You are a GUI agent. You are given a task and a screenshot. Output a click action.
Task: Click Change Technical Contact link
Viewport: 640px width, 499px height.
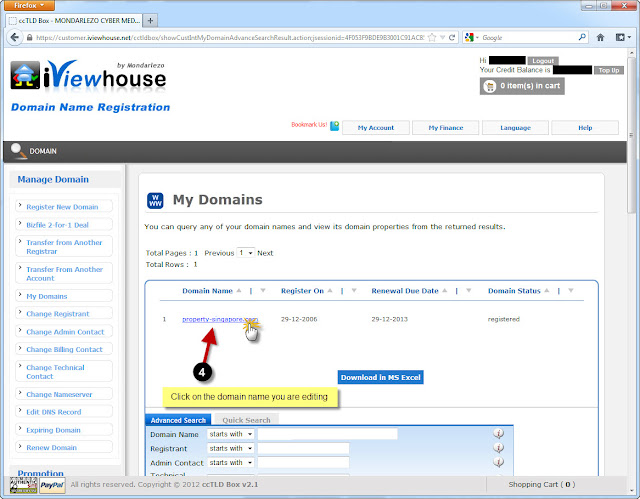[x=55, y=372]
